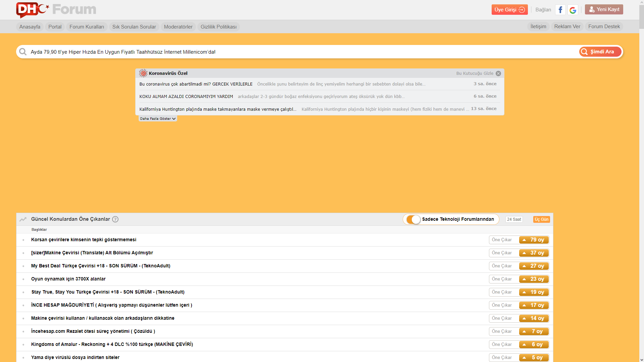The image size is (644, 362).
Task: Click Öne Çıkar for İncehesap.com Rezalet topic
Action: pos(502,331)
